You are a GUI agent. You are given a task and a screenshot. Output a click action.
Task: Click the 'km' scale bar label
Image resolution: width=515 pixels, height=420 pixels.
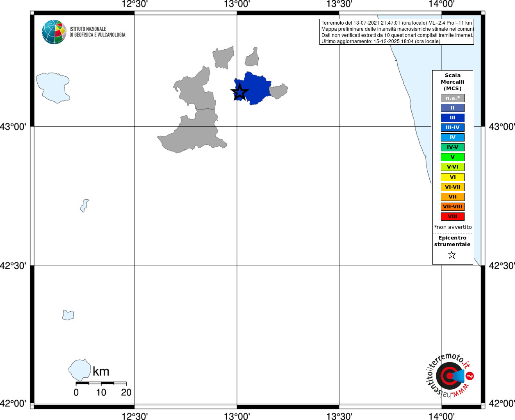coord(101,372)
